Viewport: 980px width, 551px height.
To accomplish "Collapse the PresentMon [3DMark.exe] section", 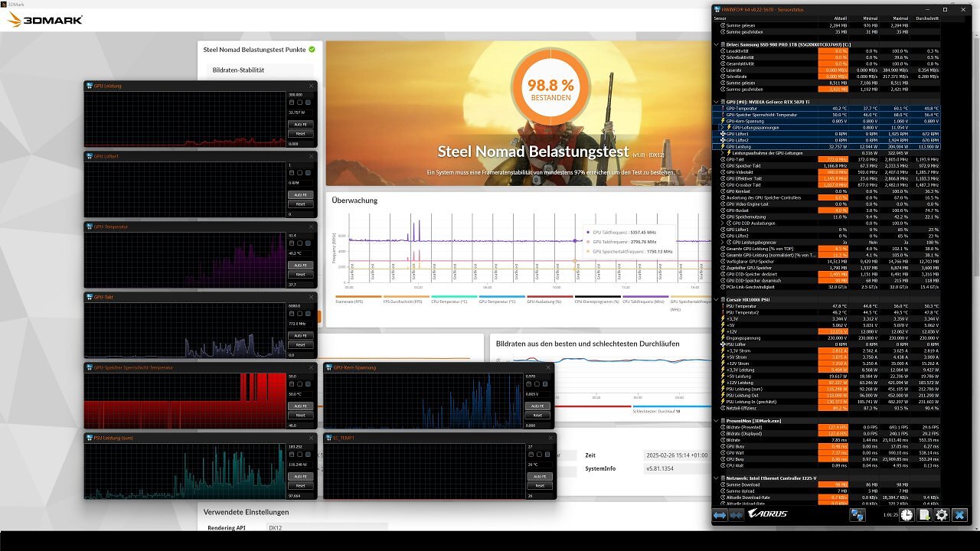I will click(717, 420).
